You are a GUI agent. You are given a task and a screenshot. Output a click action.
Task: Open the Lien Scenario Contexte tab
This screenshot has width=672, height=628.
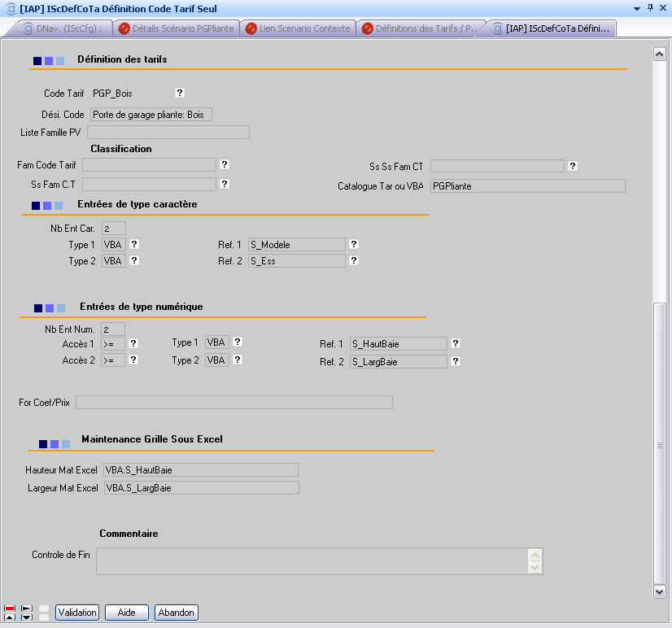click(x=298, y=28)
